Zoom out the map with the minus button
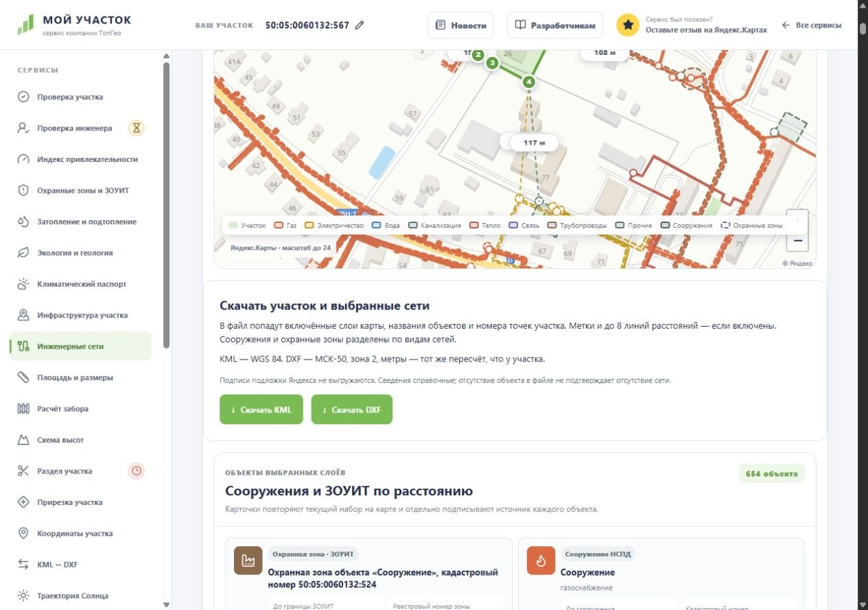Screen dimensions: 868x610 click(x=797, y=241)
